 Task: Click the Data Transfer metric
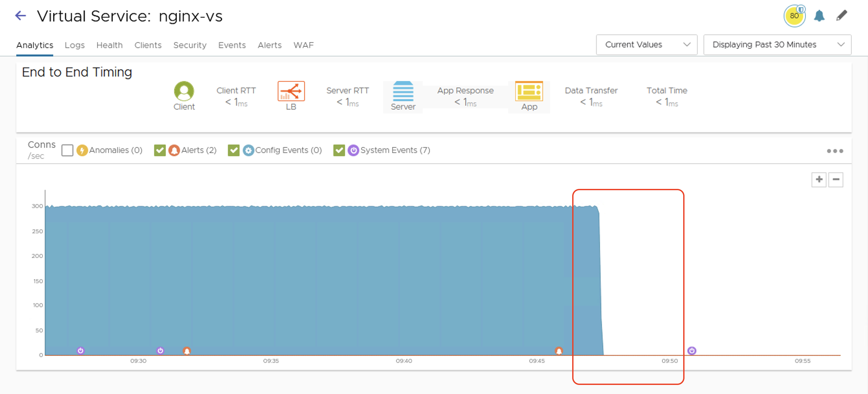591,97
